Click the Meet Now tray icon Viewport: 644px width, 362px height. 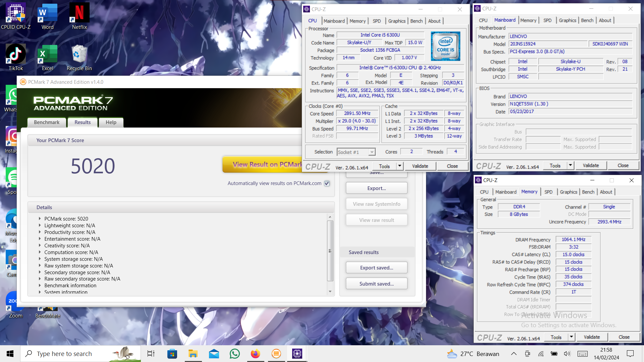point(527,354)
